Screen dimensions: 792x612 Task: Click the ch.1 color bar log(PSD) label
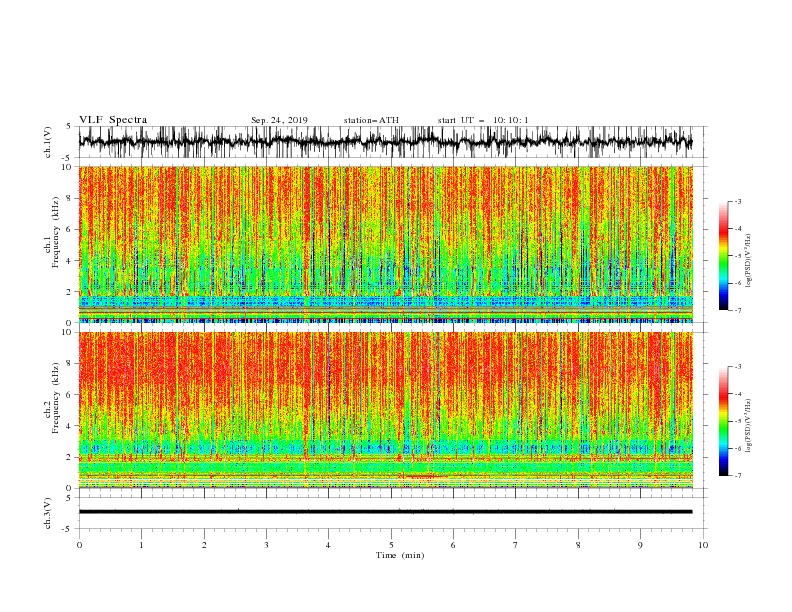tap(749, 261)
